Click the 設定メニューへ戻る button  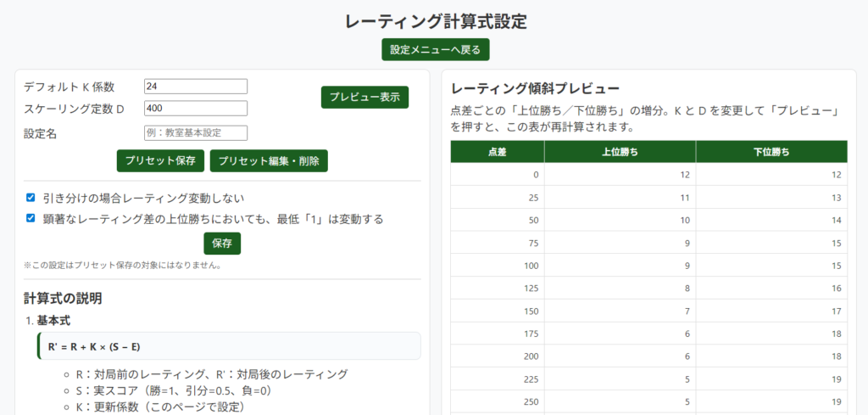click(435, 49)
